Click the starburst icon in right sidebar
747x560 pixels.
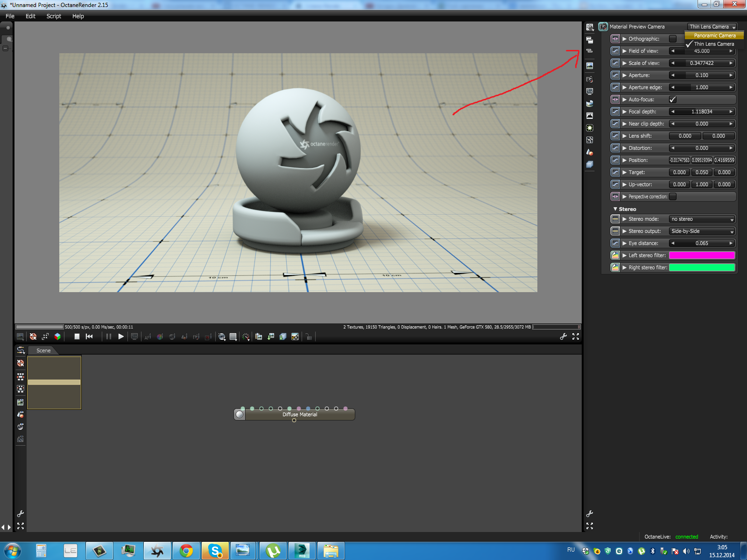tap(590, 127)
